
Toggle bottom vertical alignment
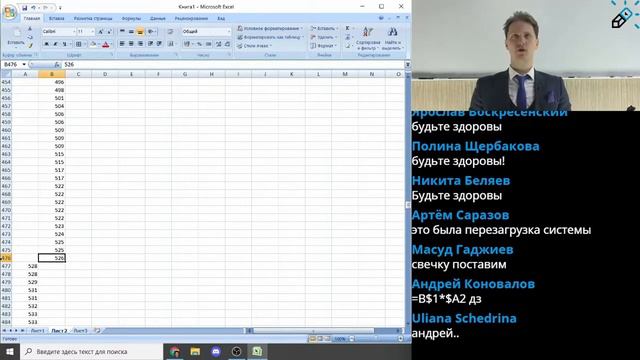click(x=140, y=31)
